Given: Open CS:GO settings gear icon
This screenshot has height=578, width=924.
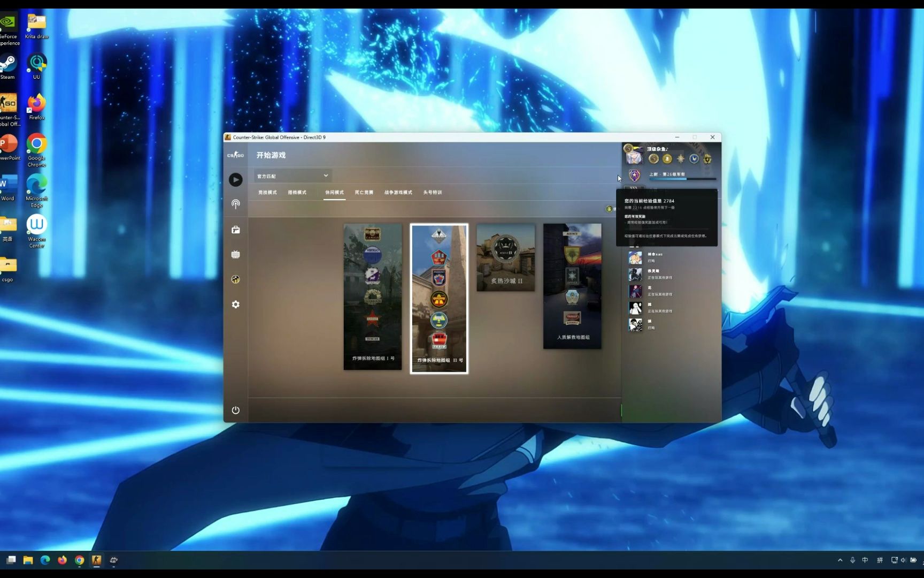Looking at the screenshot, I should (235, 304).
